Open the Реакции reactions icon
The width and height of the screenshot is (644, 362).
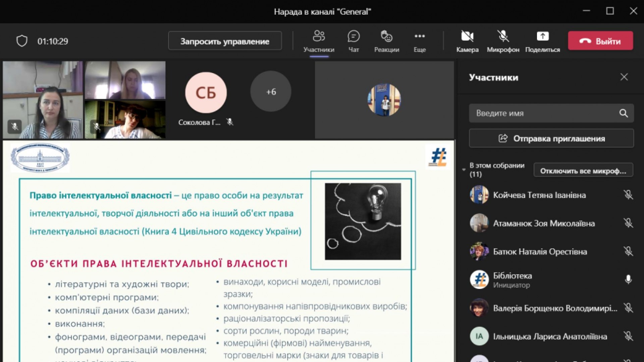pos(386,37)
